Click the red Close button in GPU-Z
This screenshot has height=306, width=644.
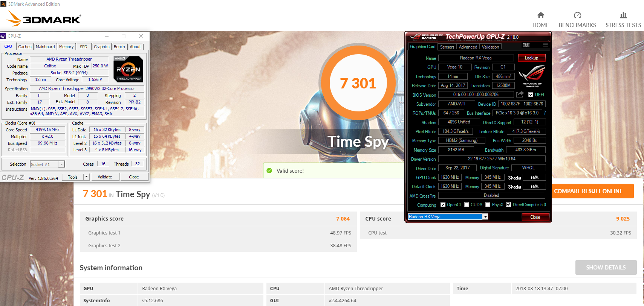535,217
